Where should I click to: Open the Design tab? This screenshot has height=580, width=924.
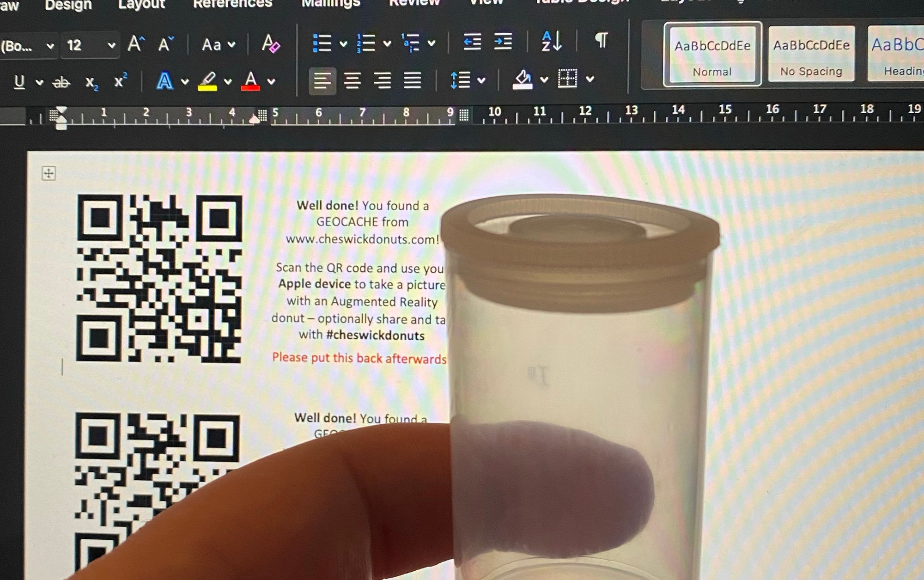click(x=68, y=5)
